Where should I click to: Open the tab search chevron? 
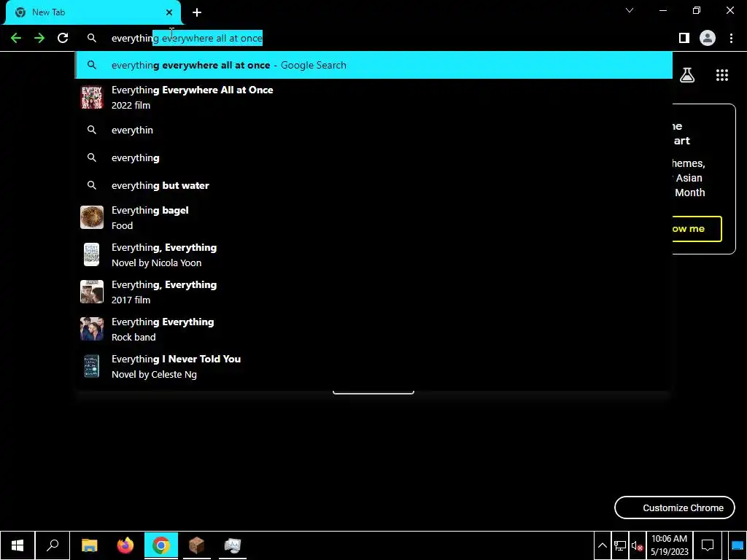coord(630,10)
